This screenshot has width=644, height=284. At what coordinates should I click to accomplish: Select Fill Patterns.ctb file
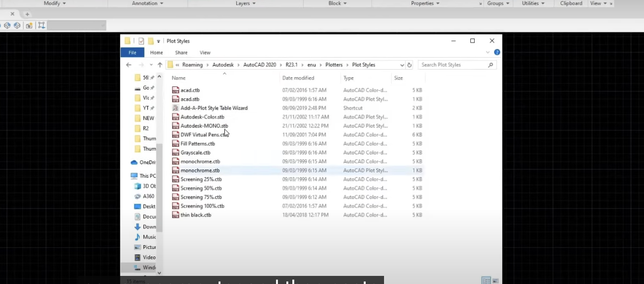tap(197, 144)
